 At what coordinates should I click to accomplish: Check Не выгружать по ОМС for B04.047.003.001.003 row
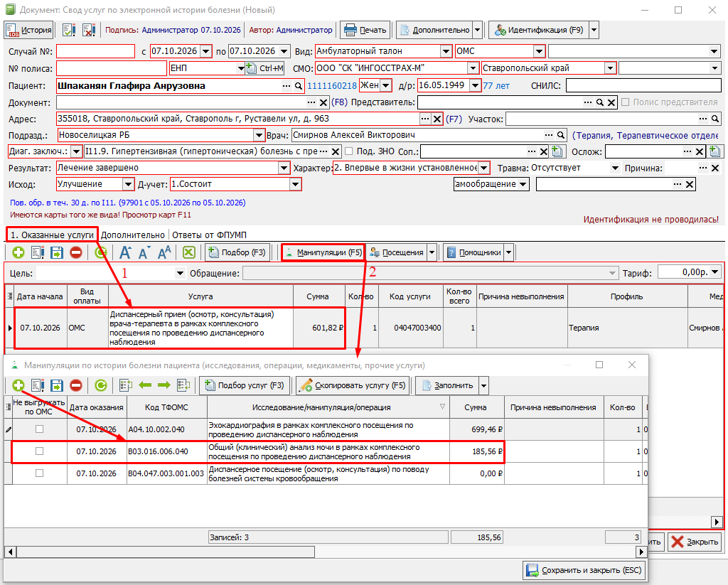pyautogui.click(x=40, y=473)
